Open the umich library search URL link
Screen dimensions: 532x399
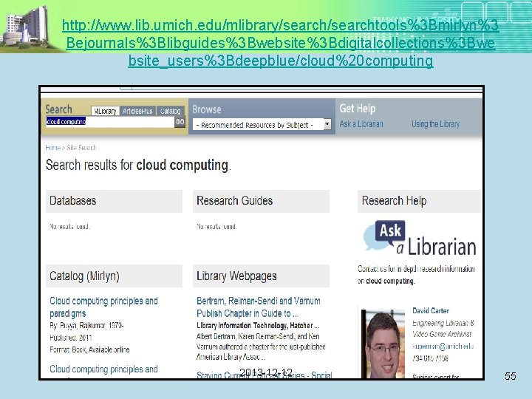[280, 43]
